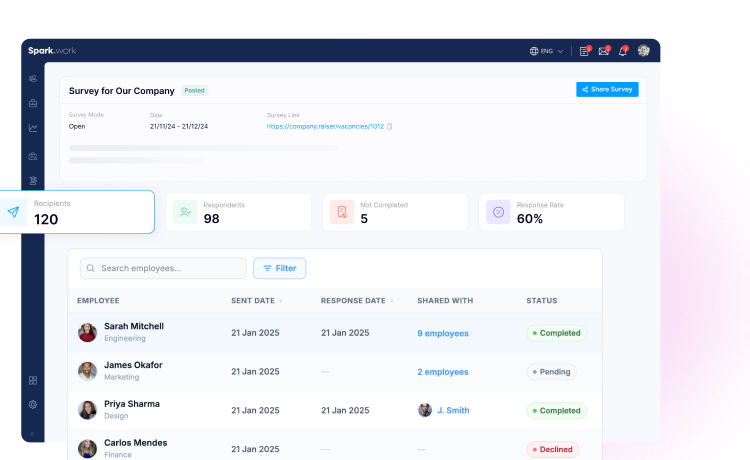Image resolution: width=750 pixels, height=460 pixels.
Task: Open the settings gear in the sidebar
Action: point(33,405)
